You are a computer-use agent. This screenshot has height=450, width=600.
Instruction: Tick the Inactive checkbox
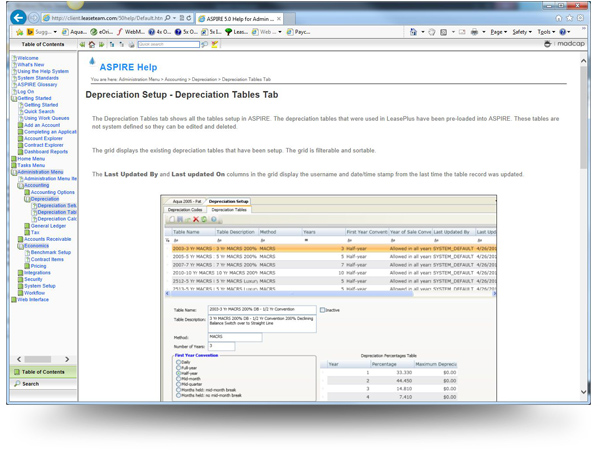click(x=322, y=310)
